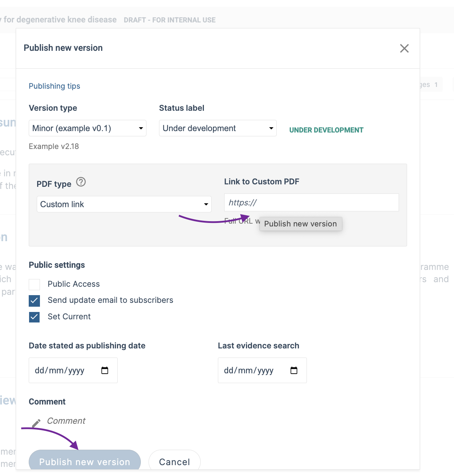
Task: Uncheck the Set Current checkbox
Action: 34,317
